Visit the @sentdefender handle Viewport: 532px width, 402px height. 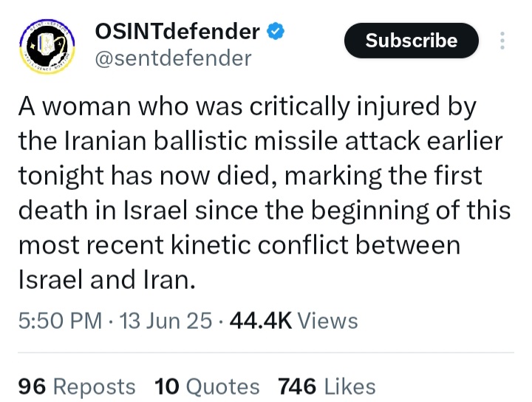pyautogui.click(x=174, y=58)
